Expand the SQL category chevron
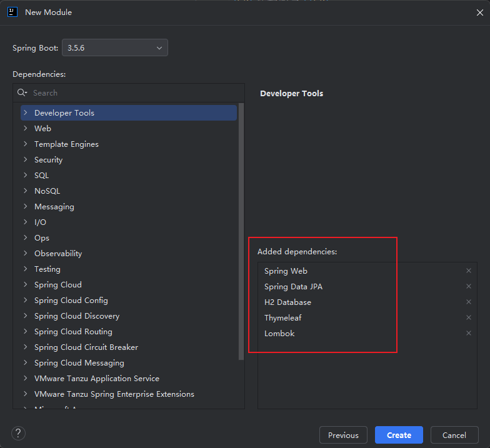Screen dimensions: 490x448 pos(26,175)
